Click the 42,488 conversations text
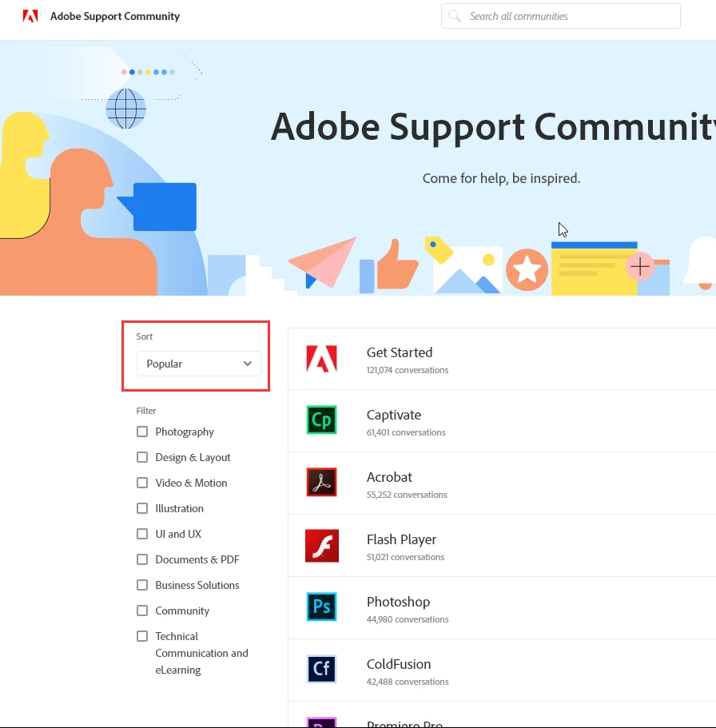Screen dimensions: 716x728 (408, 682)
